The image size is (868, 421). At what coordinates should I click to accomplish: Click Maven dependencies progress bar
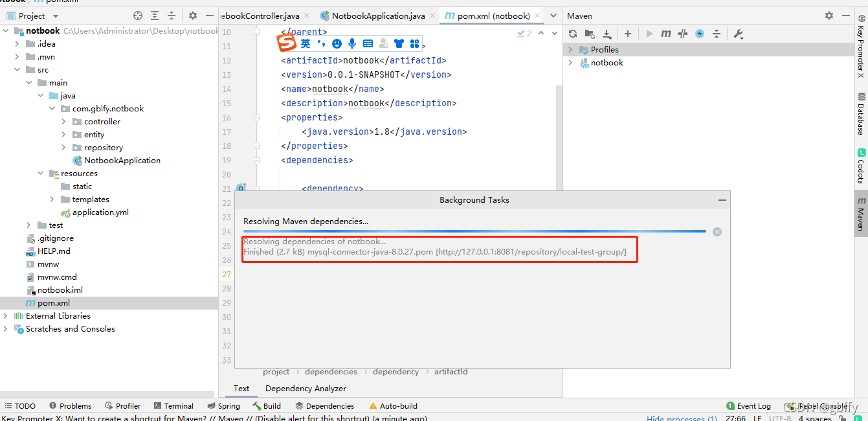(x=474, y=231)
